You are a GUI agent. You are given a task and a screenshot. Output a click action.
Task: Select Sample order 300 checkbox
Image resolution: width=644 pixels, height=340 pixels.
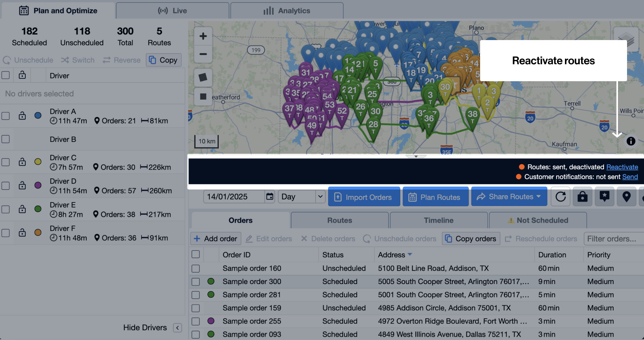click(x=196, y=282)
